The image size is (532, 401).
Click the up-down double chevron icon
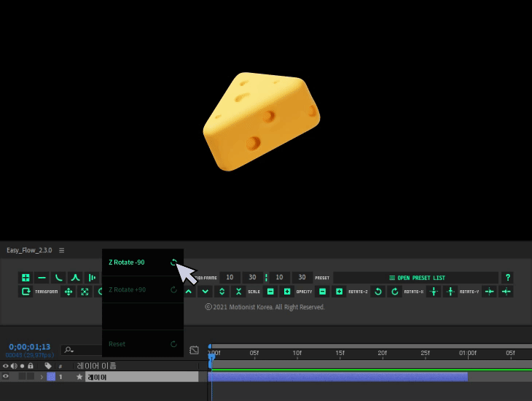(x=222, y=292)
